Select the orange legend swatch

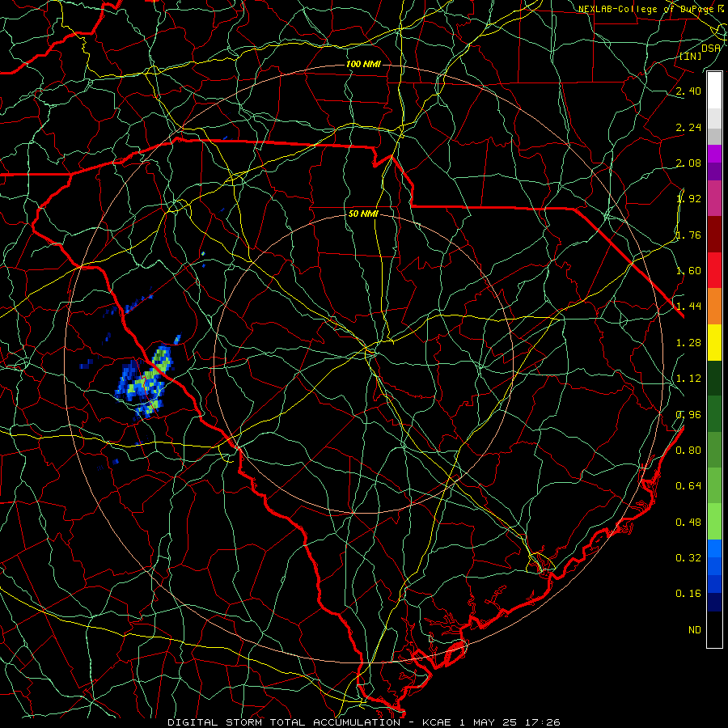click(x=714, y=306)
